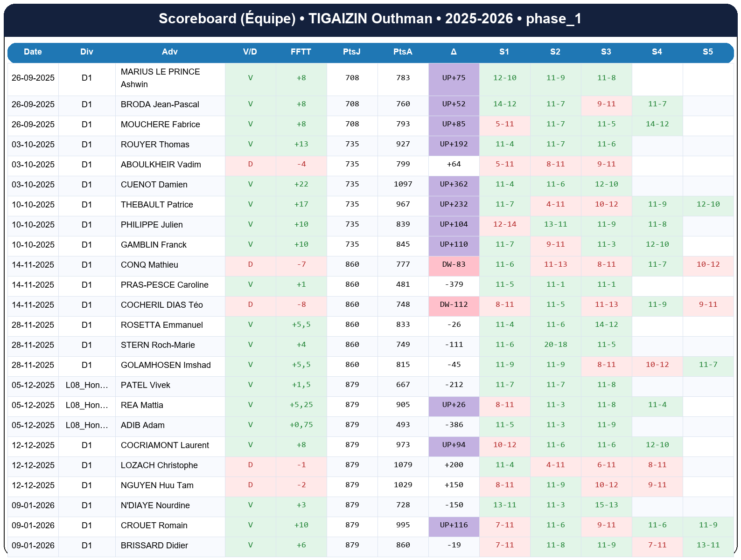Click the D result cell for LOZACH Christophe

(250, 465)
